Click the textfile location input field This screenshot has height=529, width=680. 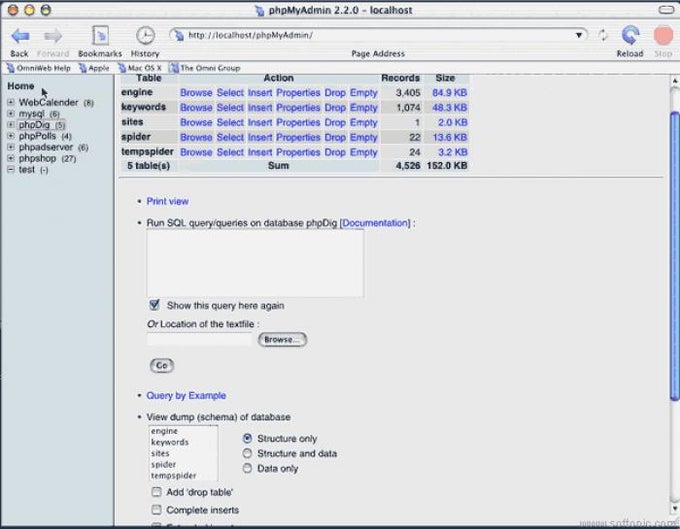coord(199,340)
